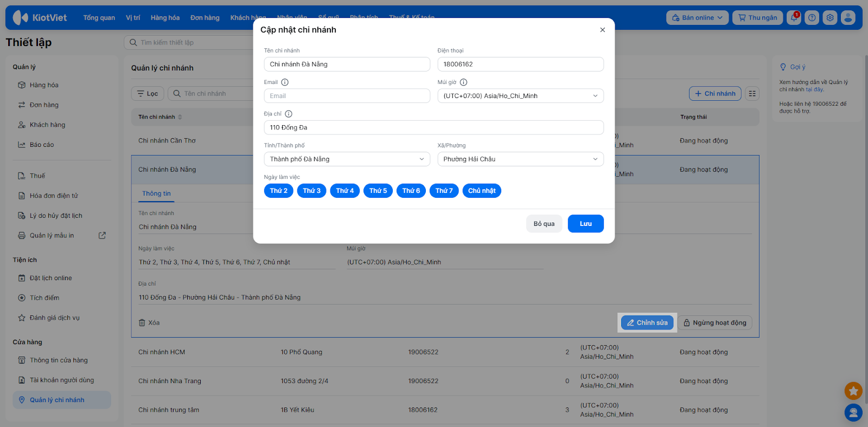The width and height of the screenshot is (868, 427).
Task: Open Tổng quan in the top menu
Action: click(99, 18)
